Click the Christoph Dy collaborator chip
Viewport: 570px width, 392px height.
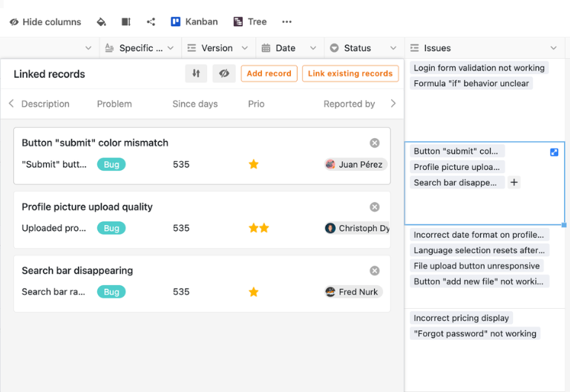(x=357, y=228)
